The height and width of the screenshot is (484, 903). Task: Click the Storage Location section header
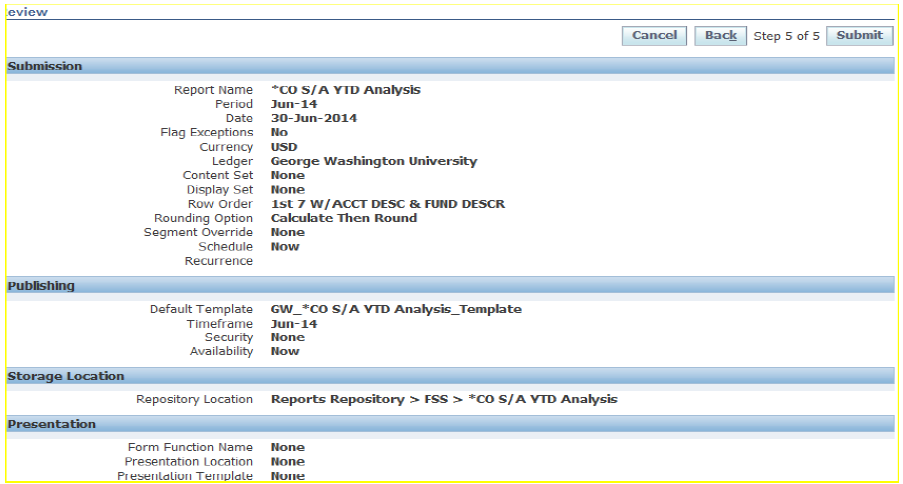pyautogui.click(x=450, y=376)
